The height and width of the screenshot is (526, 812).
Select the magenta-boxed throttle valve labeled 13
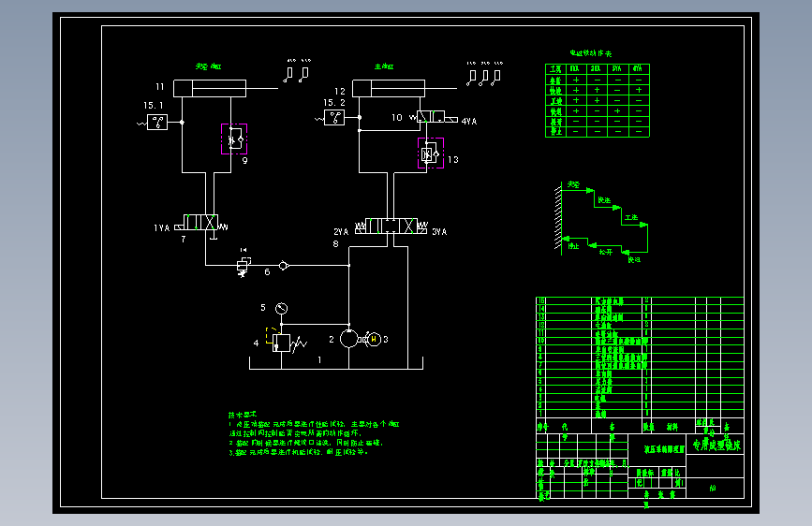coord(431,153)
